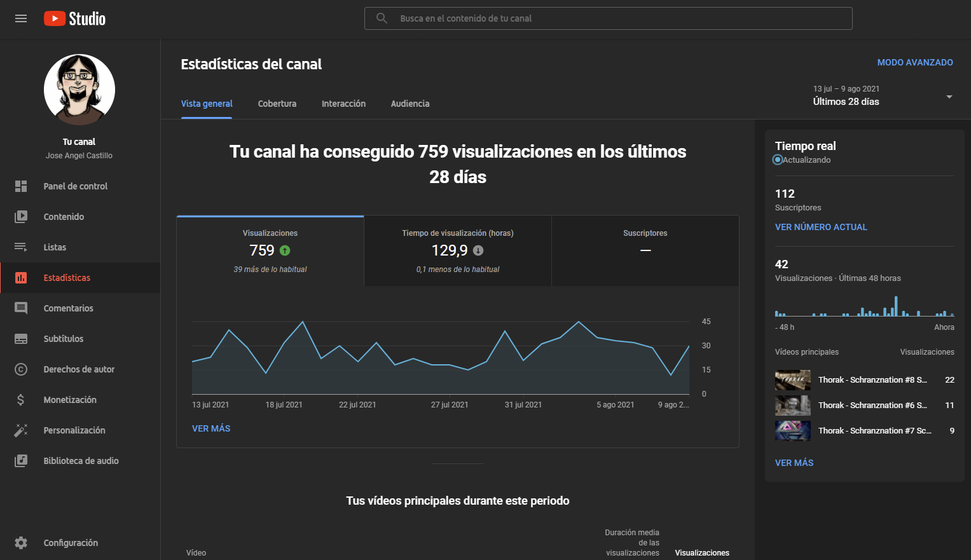This screenshot has width=971, height=560.
Task: Open Derechos de autor copyright icon
Action: pos(21,369)
